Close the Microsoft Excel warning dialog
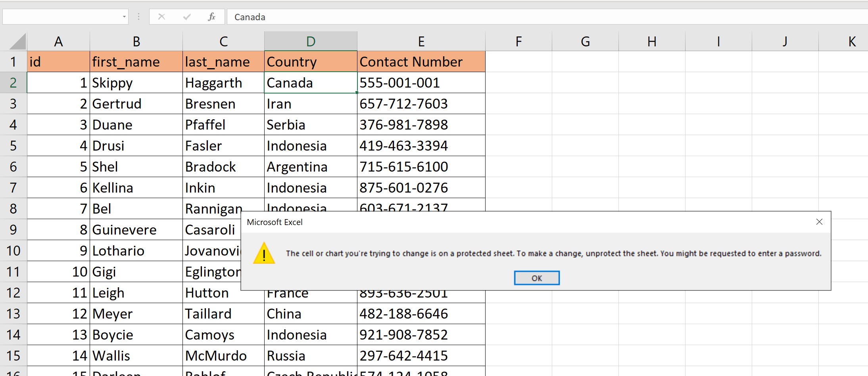The image size is (868, 376). pyautogui.click(x=819, y=222)
